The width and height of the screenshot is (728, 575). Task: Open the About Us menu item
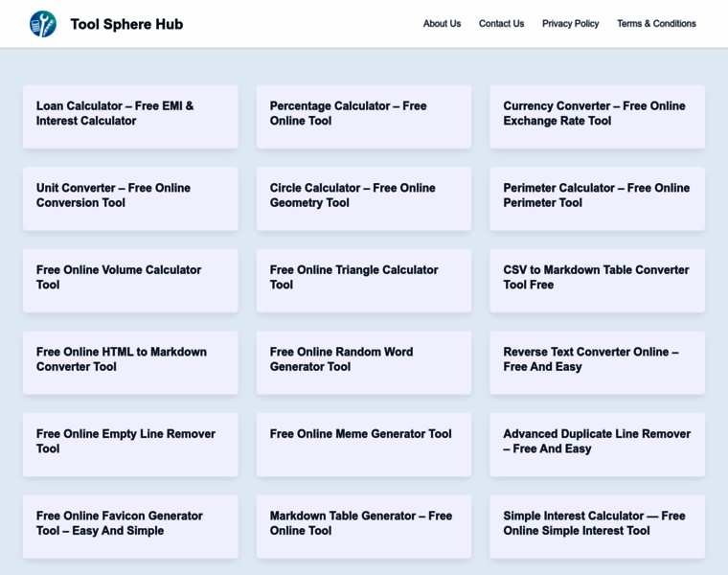coord(442,24)
